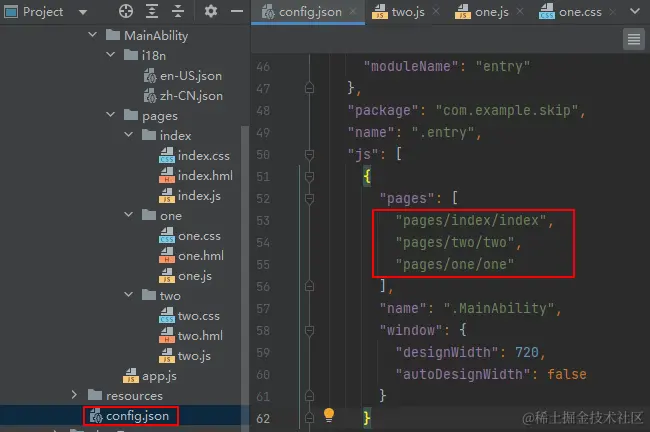Collapse the i18n folder
The image size is (650, 432).
click(110, 54)
